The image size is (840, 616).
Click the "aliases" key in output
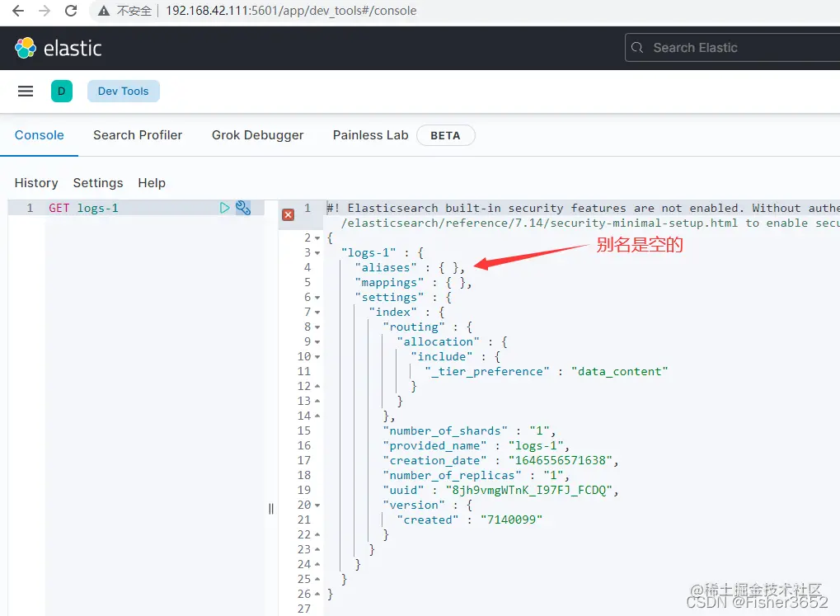386,267
